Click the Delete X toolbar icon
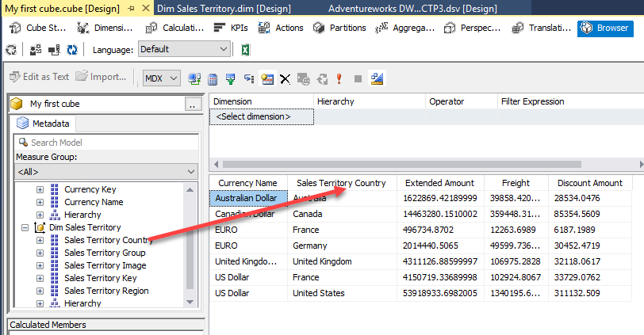This screenshot has height=335, width=644. click(x=286, y=78)
